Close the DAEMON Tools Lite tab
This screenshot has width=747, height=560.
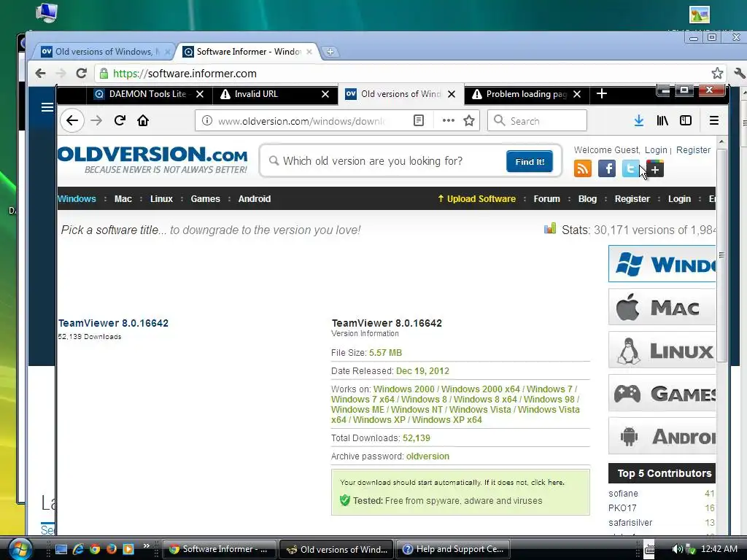(200, 94)
